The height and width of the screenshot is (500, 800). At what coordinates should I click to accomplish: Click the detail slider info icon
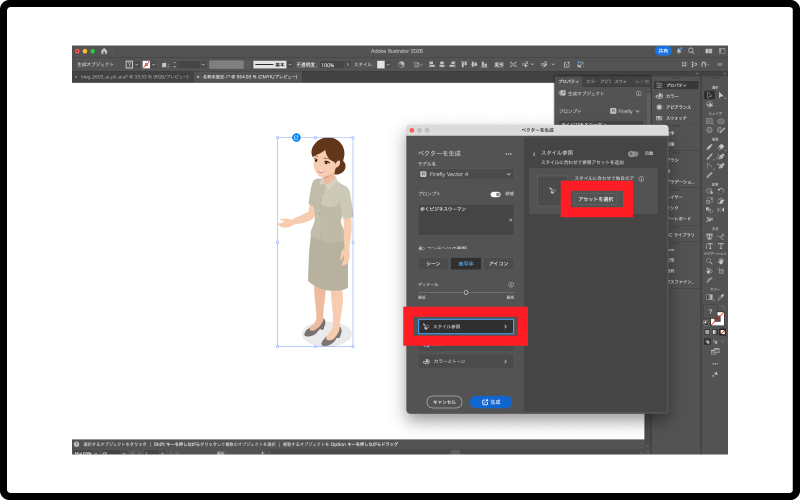point(510,284)
